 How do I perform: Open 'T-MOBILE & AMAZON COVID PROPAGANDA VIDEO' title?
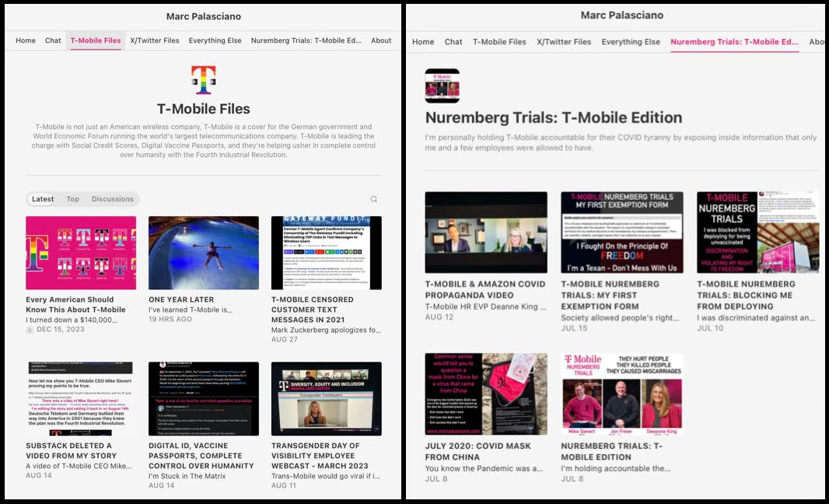pos(484,289)
